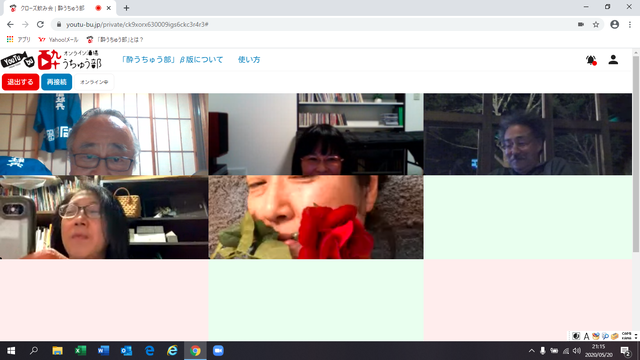Open the user account profile icon

point(613,60)
